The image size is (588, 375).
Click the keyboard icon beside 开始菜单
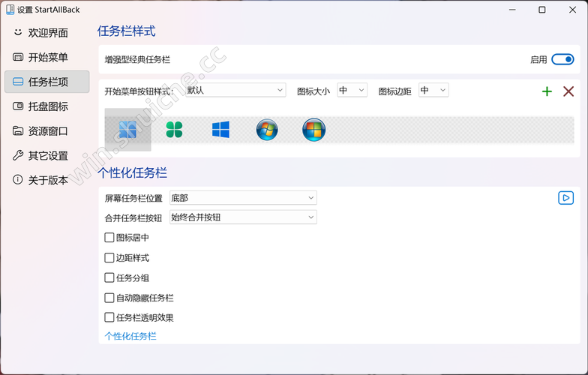pyautogui.click(x=18, y=57)
